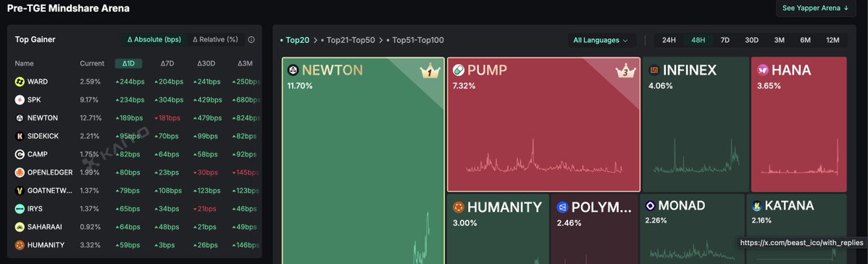Click the SIDEKICK token icon
This screenshot has height=264, width=868.
[20, 136]
